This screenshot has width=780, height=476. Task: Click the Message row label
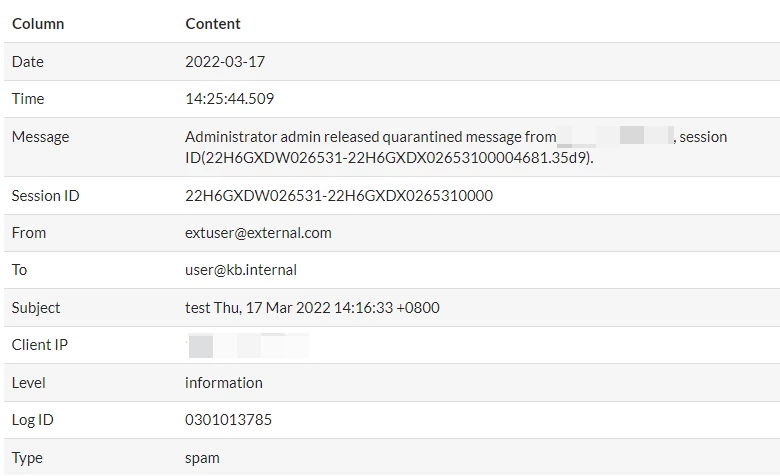(x=40, y=137)
